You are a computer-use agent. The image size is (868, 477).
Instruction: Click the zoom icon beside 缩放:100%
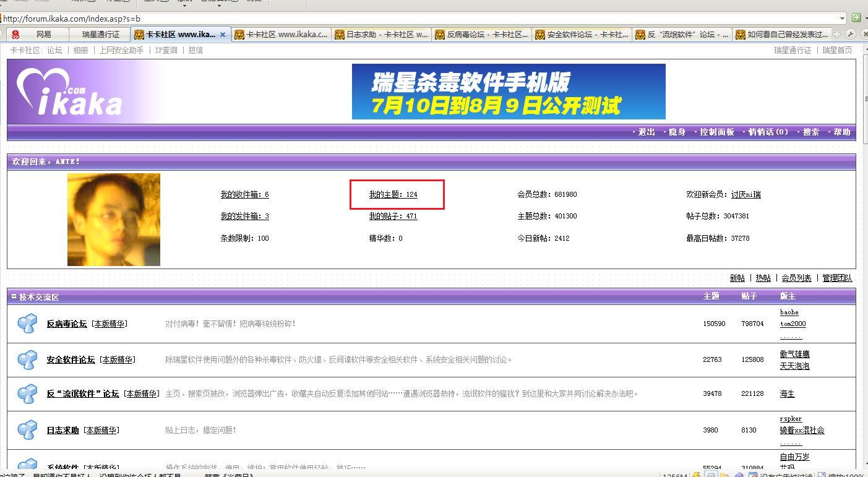point(822,475)
